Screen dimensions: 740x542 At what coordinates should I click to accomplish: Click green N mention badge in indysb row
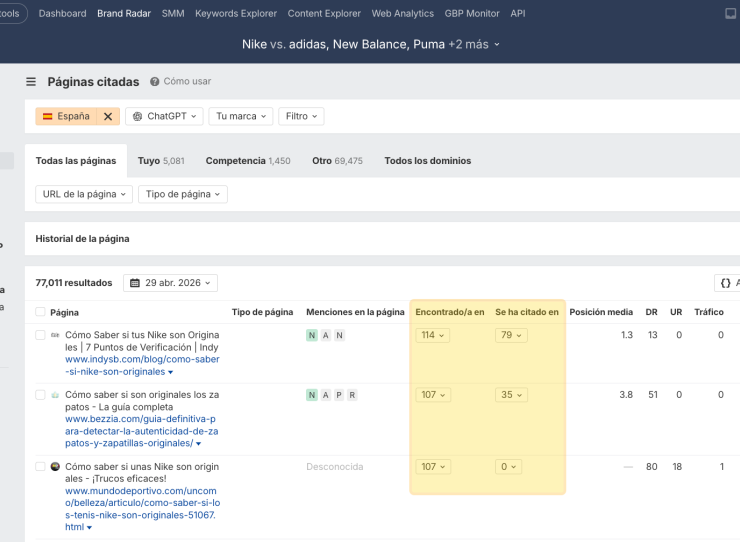(x=312, y=335)
